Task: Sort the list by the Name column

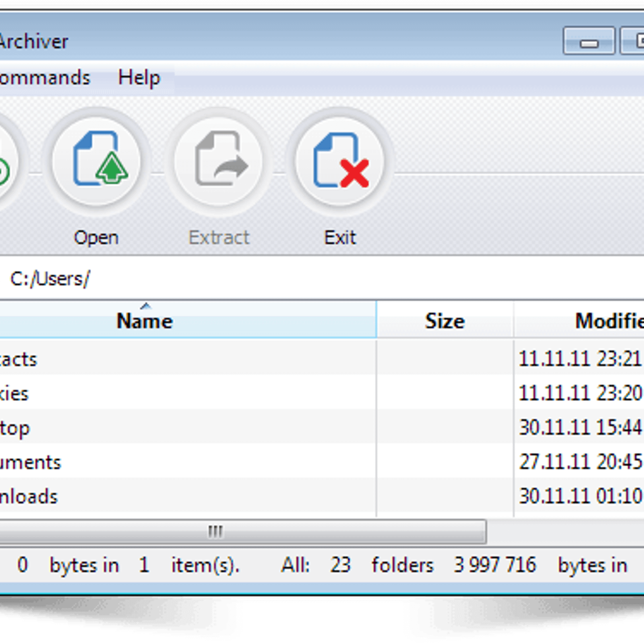Action: point(188,320)
